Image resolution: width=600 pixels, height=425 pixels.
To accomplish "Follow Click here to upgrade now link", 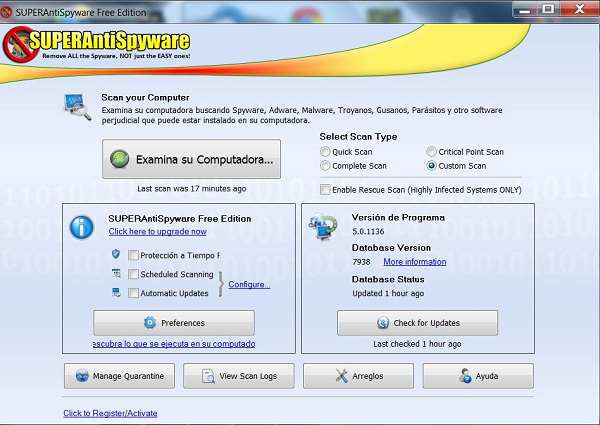I will pos(158,231).
